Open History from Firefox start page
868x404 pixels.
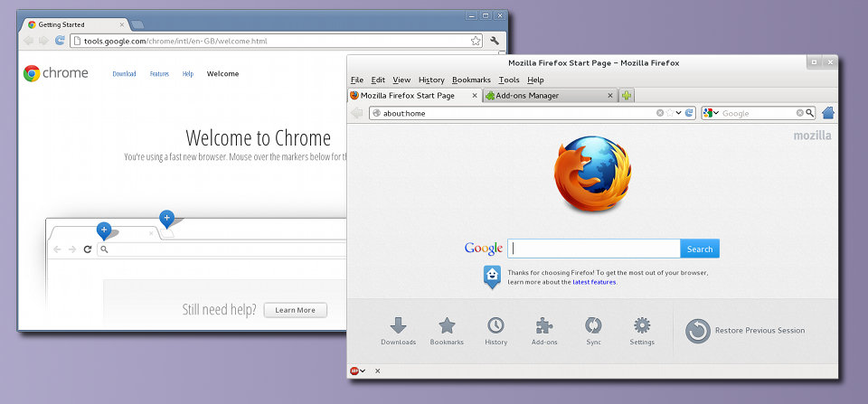(x=495, y=331)
